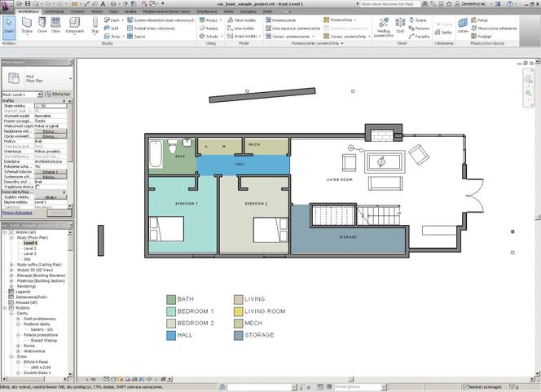Select the Szpros mullion tool
Screen dimensions: 541x392
(x=136, y=36)
